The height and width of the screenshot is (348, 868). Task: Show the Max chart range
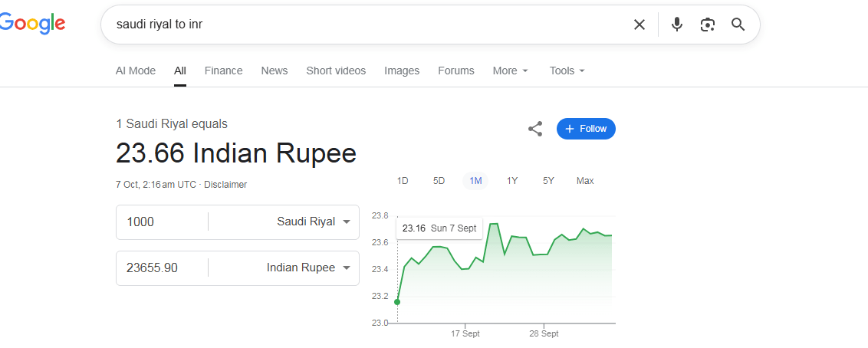(x=585, y=181)
